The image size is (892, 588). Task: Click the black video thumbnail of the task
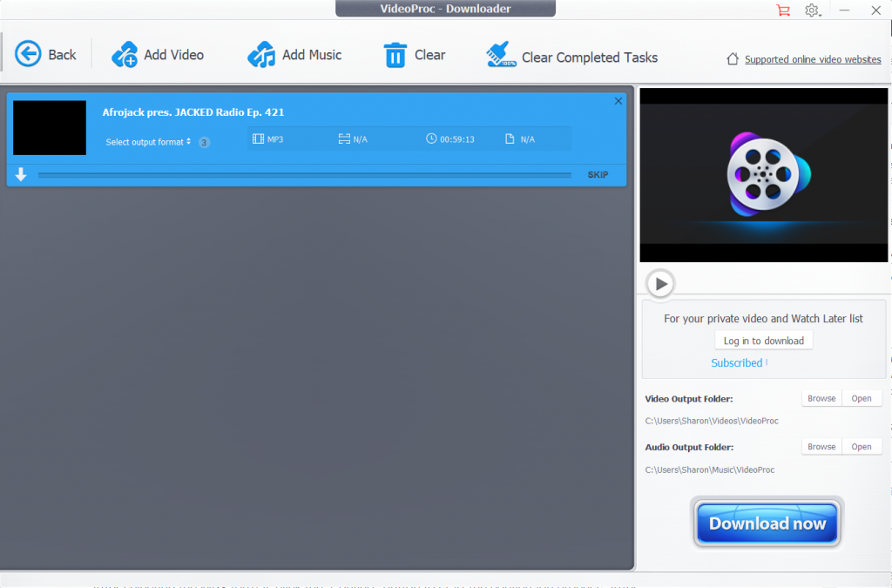click(50, 128)
